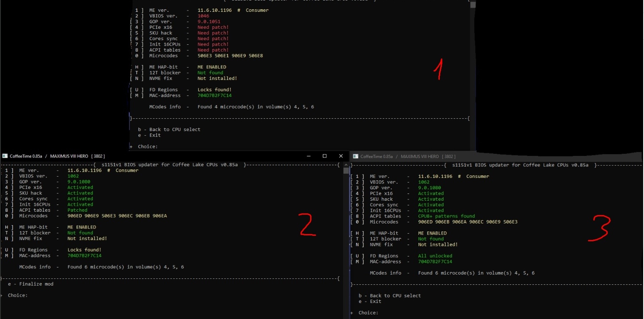This screenshot has width=644, height=319.
Task: Click "ME ENABLED" in the top console window
Action: [x=212, y=67]
